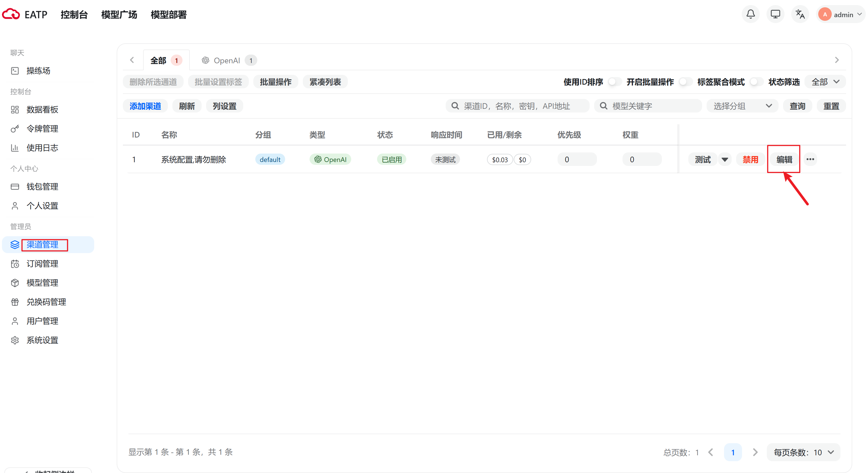The image size is (868, 473).
Task: Select page 1 in pagination
Action: click(x=733, y=452)
